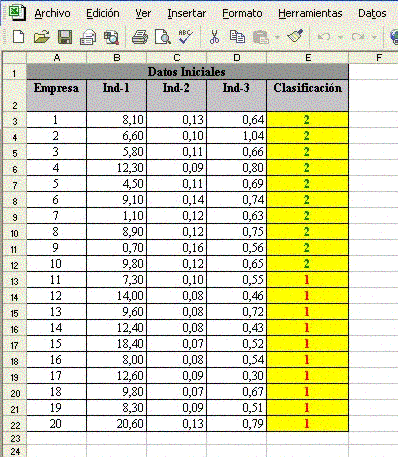Click the email/permission envelope icon
The image size is (398, 457).
(88, 37)
